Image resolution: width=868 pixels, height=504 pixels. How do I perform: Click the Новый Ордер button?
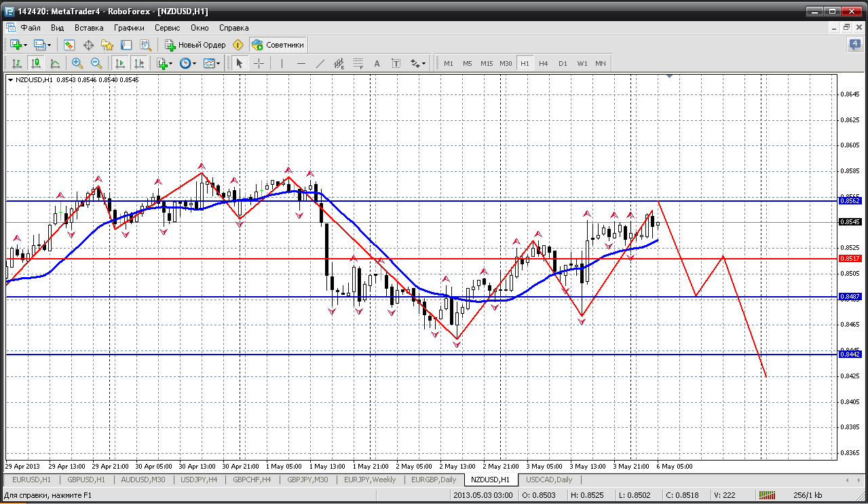point(195,45)
